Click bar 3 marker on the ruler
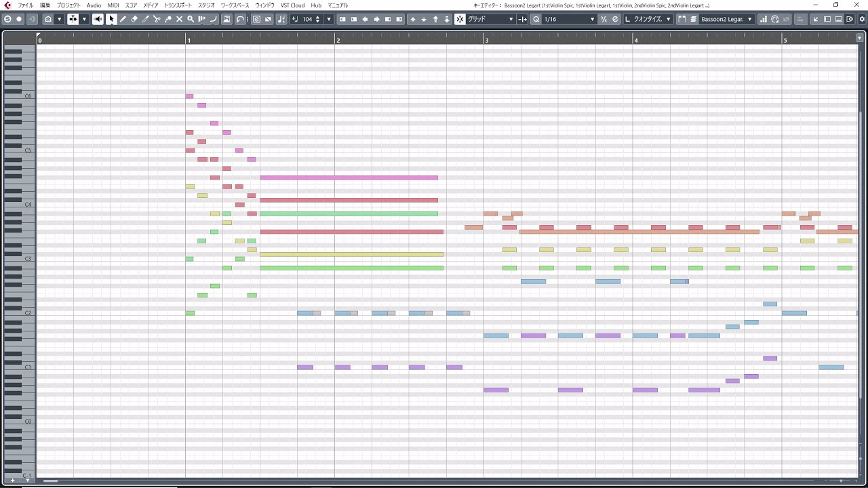Screen dimensions: 868x488 point(486,41)
